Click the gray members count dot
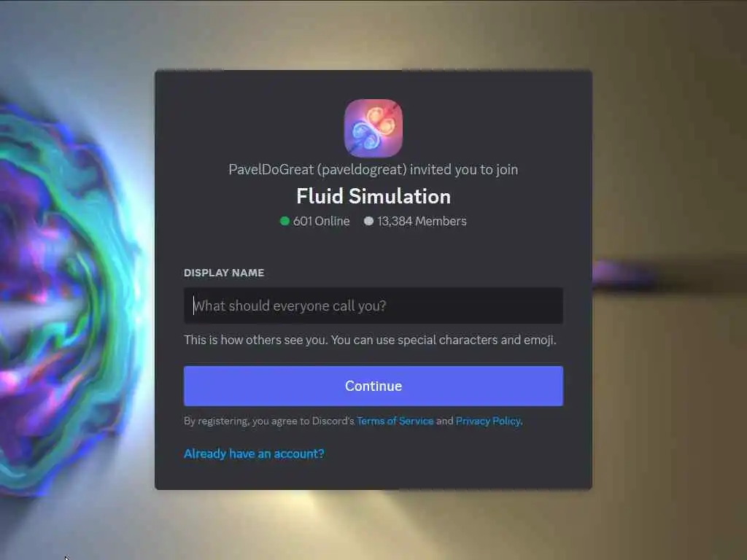Viewport: 747px width, 560px height. (368, 221)
